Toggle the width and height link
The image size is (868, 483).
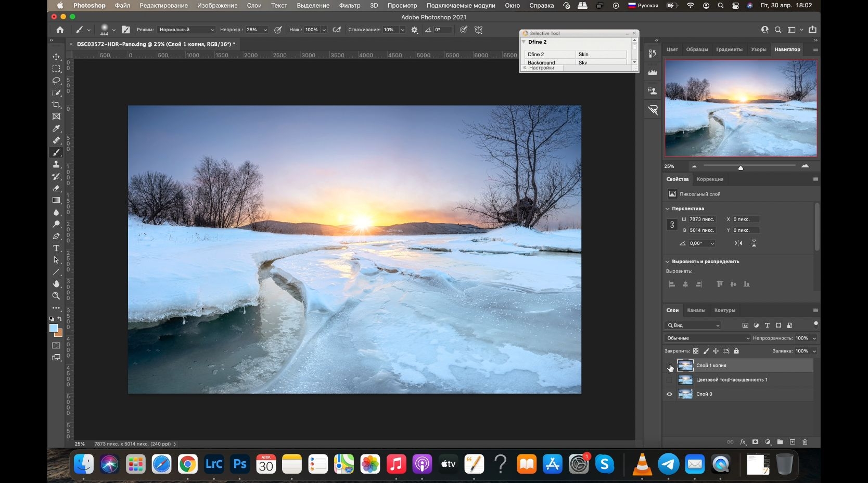(672, 225)
